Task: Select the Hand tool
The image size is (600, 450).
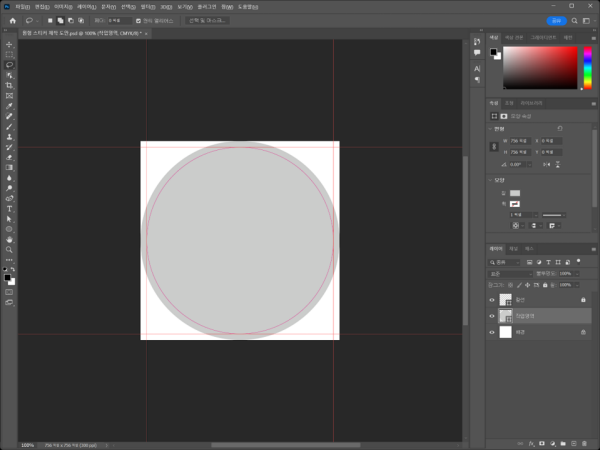Action: (x=10, y=239)
